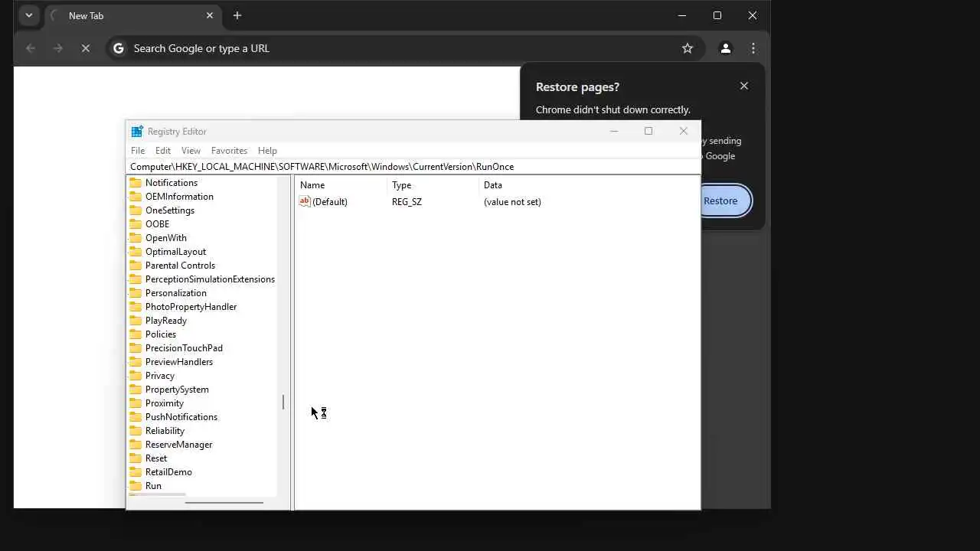The width and height of the screenshot is (980, 551).
Task: Click the tree pane vertical scrollbar thumb
Action: tap(283, 402)
